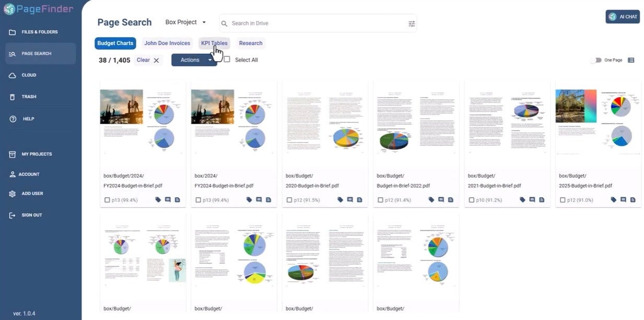The image size is (644, 320).
Task: Select the 2020-Budget-in-Brief.pdf p12 checkbox
Action: tap(289, 200)
